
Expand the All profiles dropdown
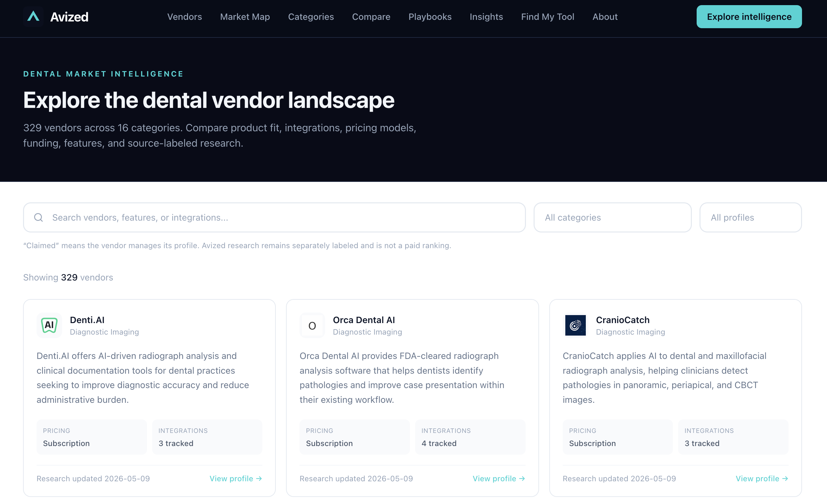750,217
